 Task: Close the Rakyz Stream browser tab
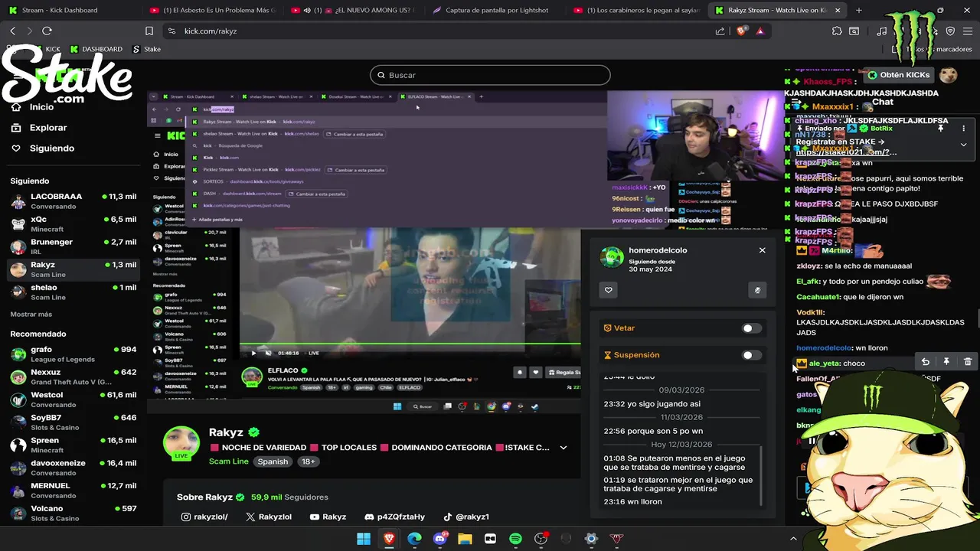coord(838,10)
